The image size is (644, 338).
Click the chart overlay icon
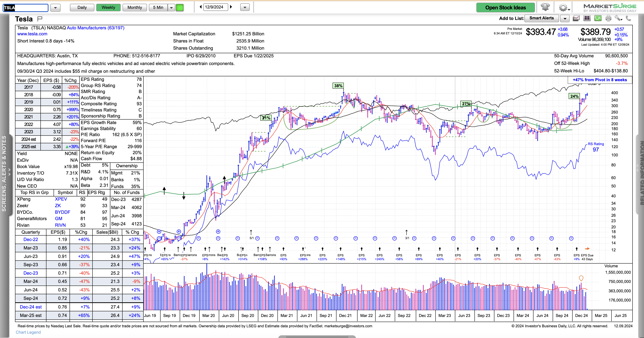[576, 18]
